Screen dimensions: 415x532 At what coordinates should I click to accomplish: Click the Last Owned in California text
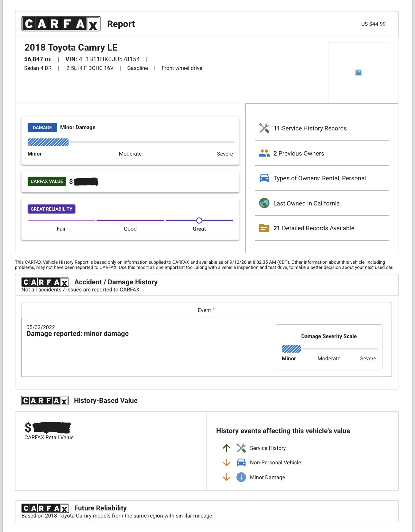(x=307, y=203)
